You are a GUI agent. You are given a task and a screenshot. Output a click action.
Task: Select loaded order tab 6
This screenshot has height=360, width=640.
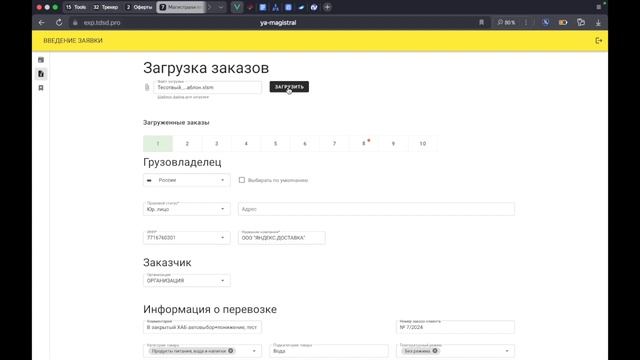point(305,144)
